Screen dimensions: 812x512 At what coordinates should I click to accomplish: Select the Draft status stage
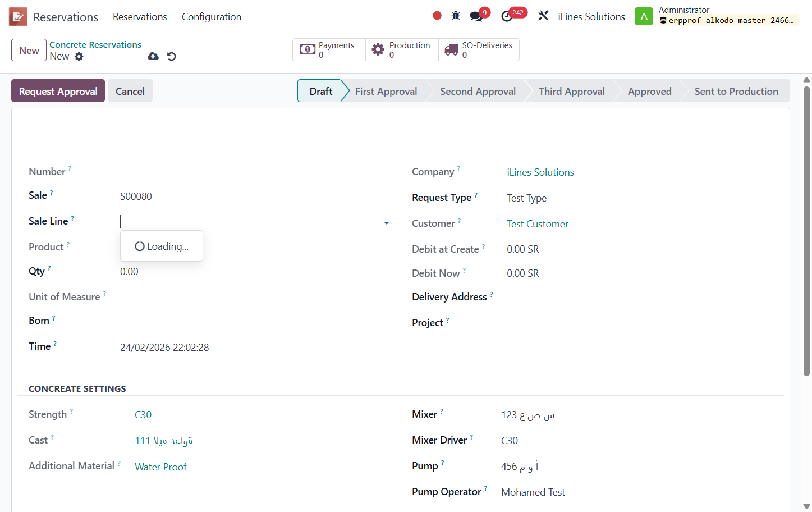tap(320, 91)
